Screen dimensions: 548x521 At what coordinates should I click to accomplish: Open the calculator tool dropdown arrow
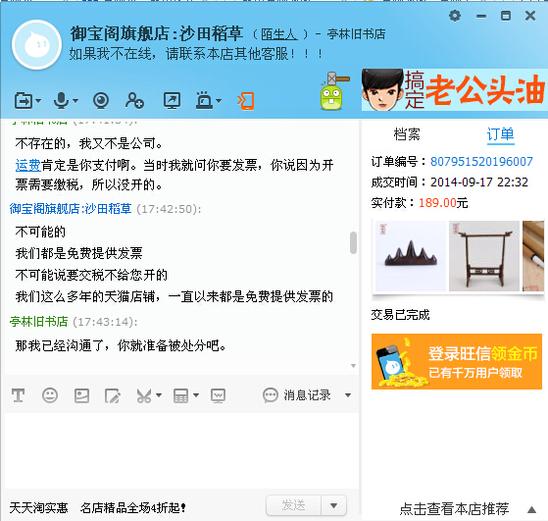[196, 395]
